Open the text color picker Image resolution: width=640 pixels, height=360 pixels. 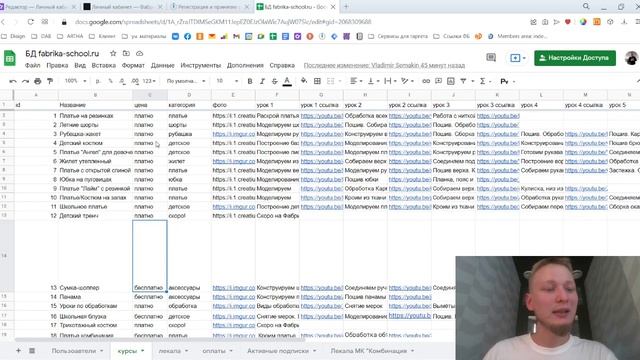pos(287,81)
